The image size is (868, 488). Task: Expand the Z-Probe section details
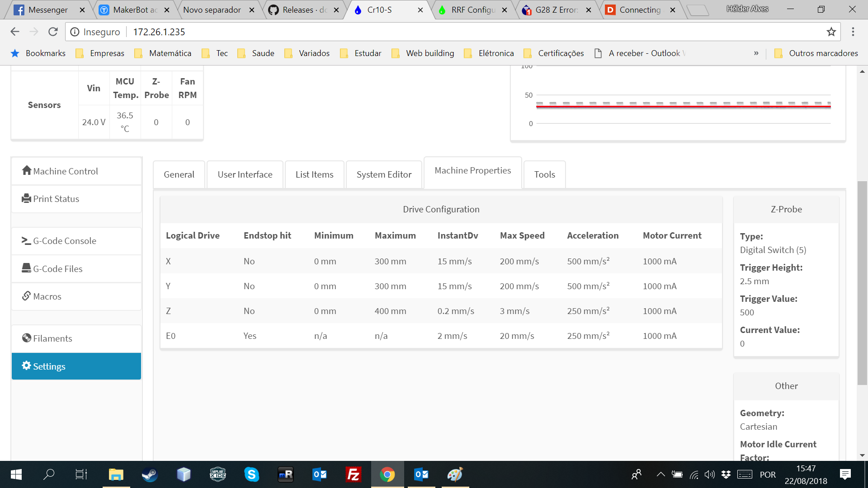786,209
